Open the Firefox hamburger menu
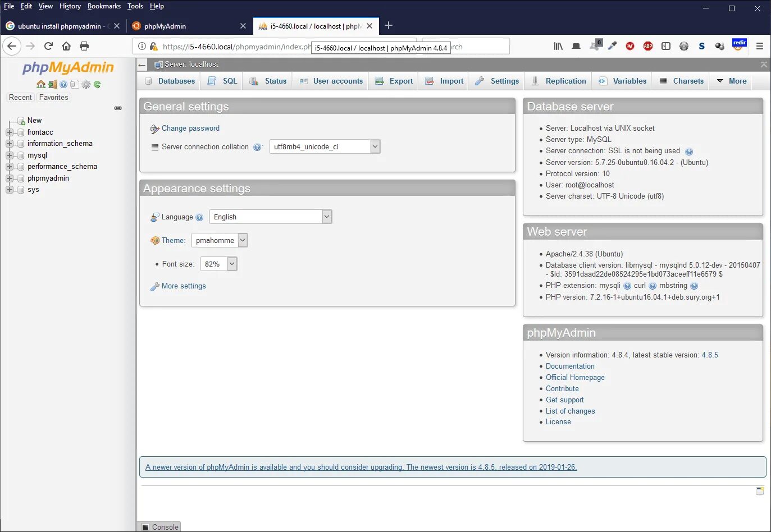The image size is (771, 532). click(760, 46)
